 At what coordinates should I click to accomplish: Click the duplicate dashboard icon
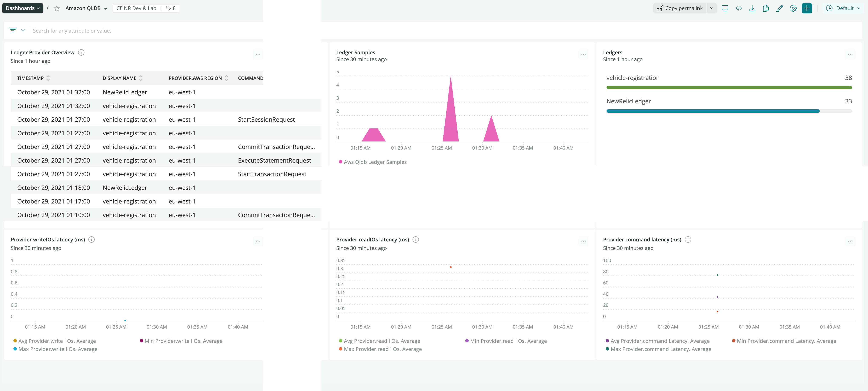pyautogui.click(x=766, y=8)
